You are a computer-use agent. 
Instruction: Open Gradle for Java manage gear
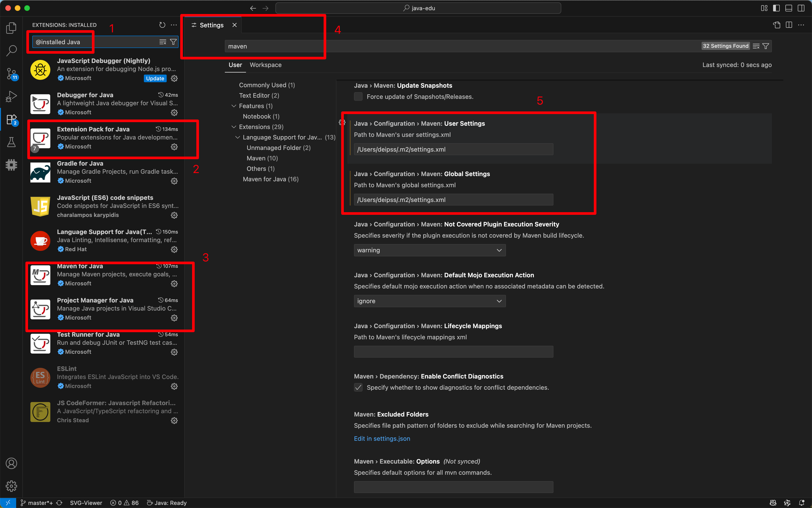(174, 181)
